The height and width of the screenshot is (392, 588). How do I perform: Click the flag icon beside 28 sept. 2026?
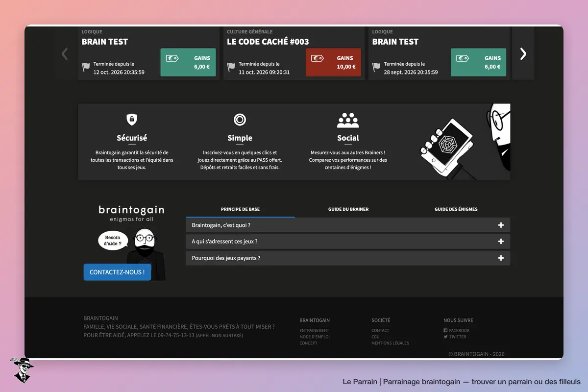coord(376,67)
